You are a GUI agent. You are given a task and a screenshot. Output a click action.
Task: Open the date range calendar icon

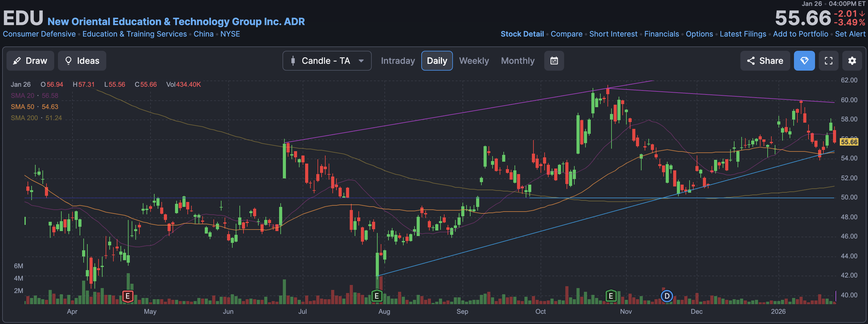click(554, 61)
